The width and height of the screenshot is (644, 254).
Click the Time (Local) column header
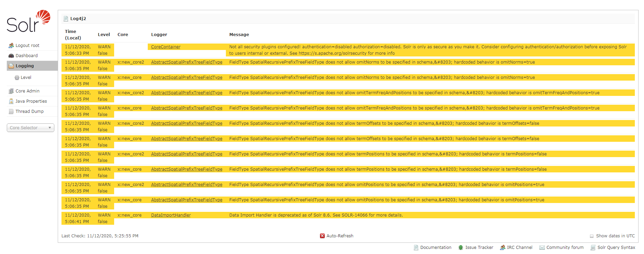pyautogui.click(x=73, y=35)
